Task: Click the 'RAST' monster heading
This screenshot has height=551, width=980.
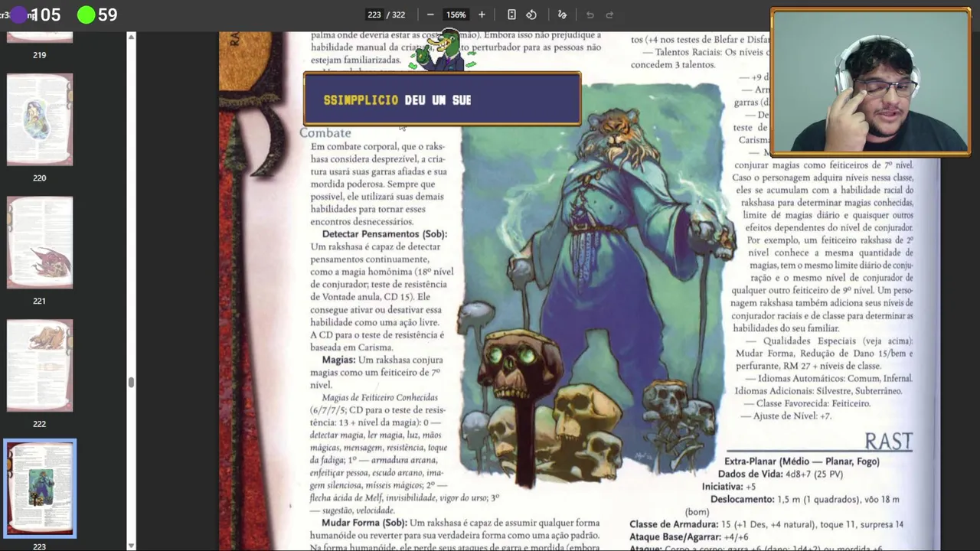Action: click(888, 442)
